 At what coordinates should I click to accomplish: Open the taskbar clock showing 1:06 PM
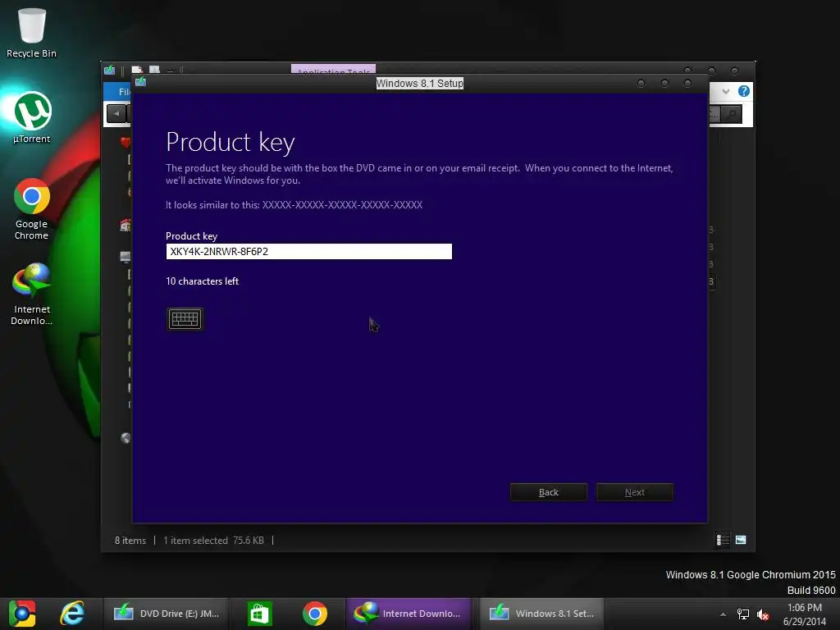805,614
